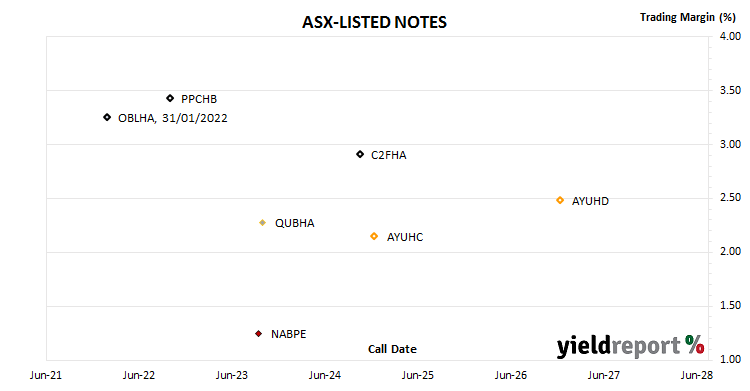
Task: Click the red NABPE diamond marker
Action: tap(258, 334)
